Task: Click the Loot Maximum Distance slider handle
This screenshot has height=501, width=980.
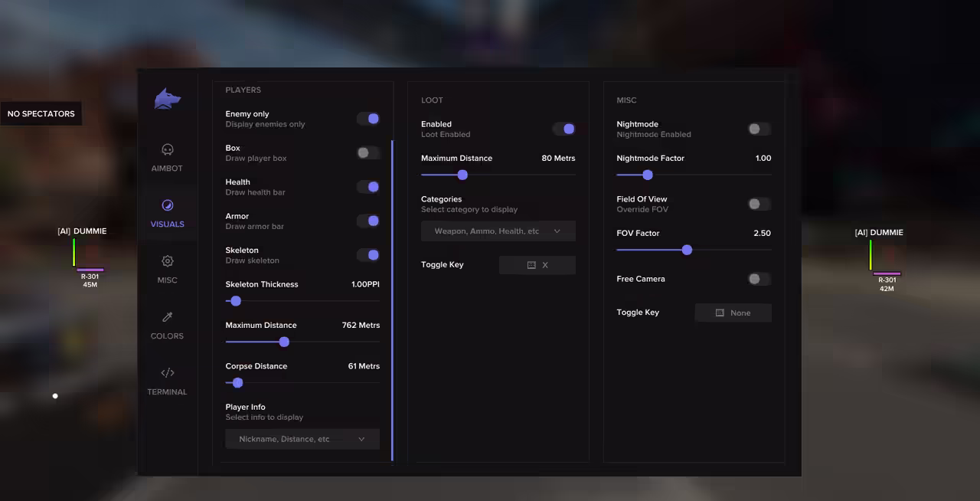Action: [462, 175]
